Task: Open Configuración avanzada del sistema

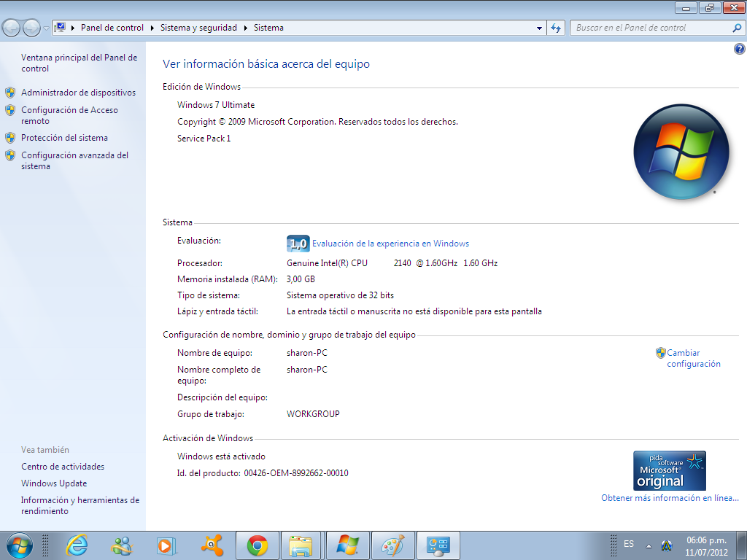Action: pos(75,160)
